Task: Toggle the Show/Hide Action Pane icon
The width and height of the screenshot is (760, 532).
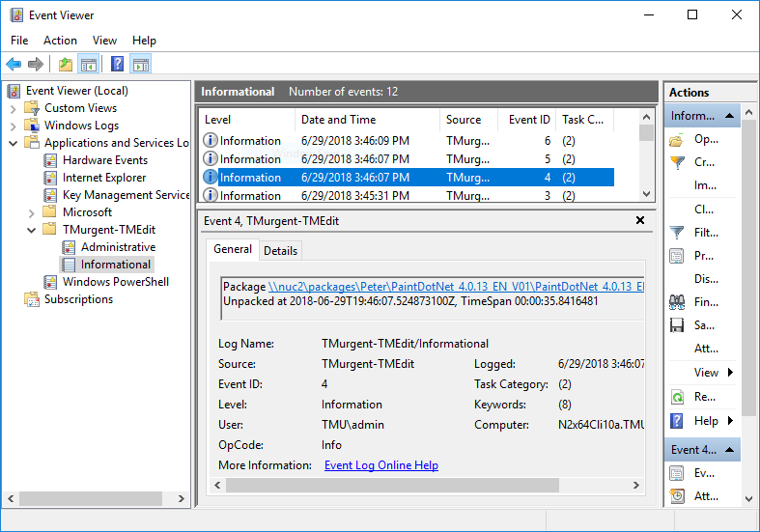Action: (141, 64)
